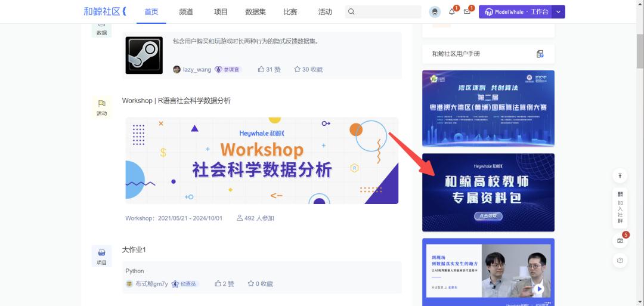Screen dimensions: 644x306
Task: Click the 活动 flag category icon
Action: coord(101,107)
